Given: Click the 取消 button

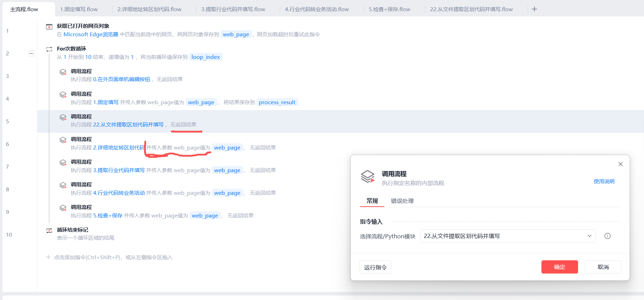Looking at the screenshot, I should click(602, 267).
